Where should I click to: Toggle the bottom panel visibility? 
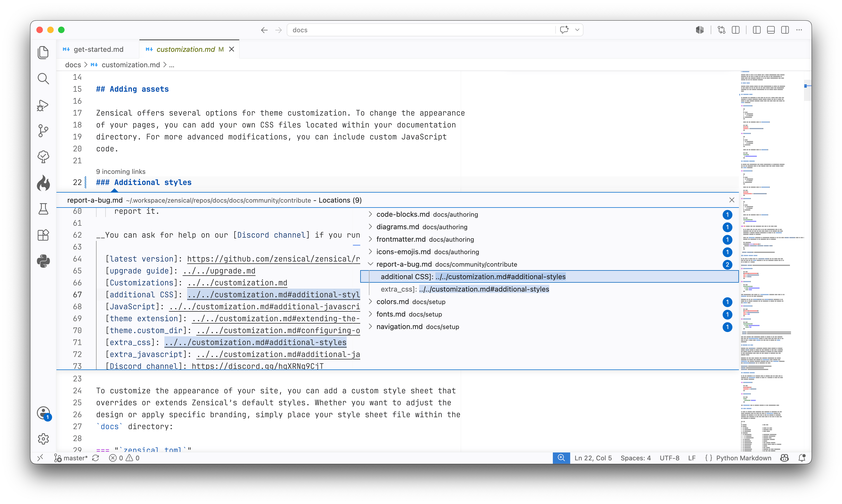[771, 30]
